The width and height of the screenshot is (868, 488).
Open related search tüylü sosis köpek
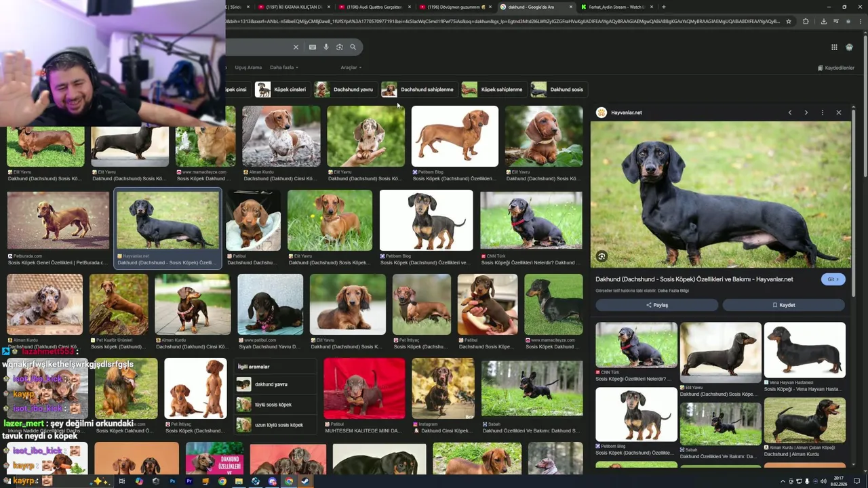tap(275, 405)
